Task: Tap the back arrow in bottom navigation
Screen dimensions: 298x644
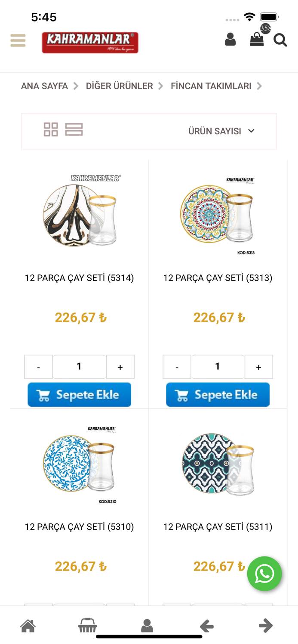Action: [x=206, y=626]
